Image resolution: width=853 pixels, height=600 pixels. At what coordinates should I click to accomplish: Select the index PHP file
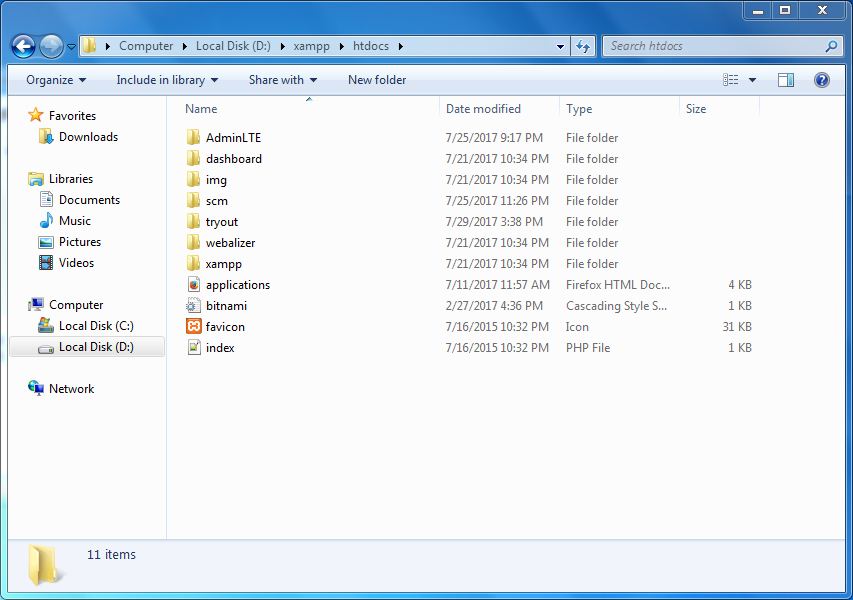tap(220, 348)
